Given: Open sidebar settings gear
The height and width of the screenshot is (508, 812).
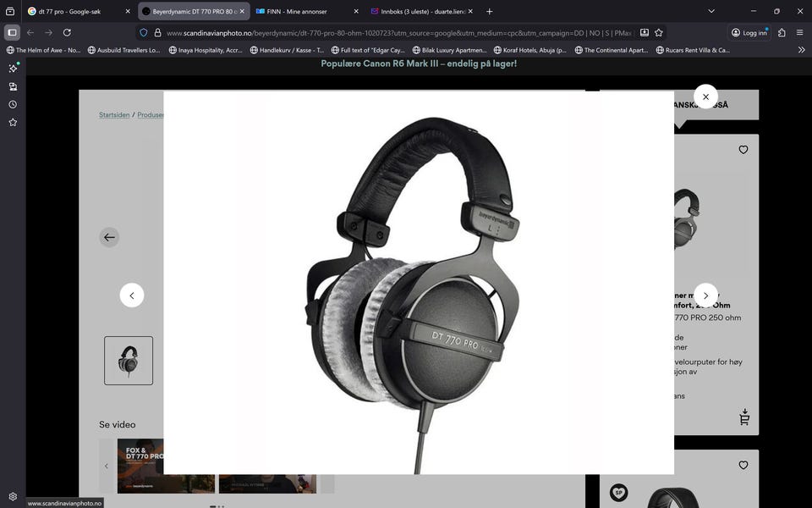Looking at the screenshot, I should coord(13,496).
